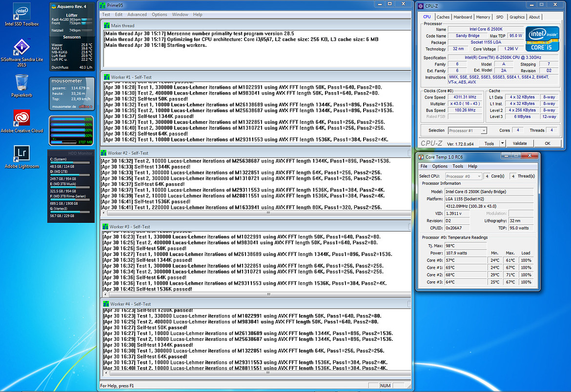Click the Core #2 temperature "68°C" reading
571x392 pixels.
tap(466, 275)
